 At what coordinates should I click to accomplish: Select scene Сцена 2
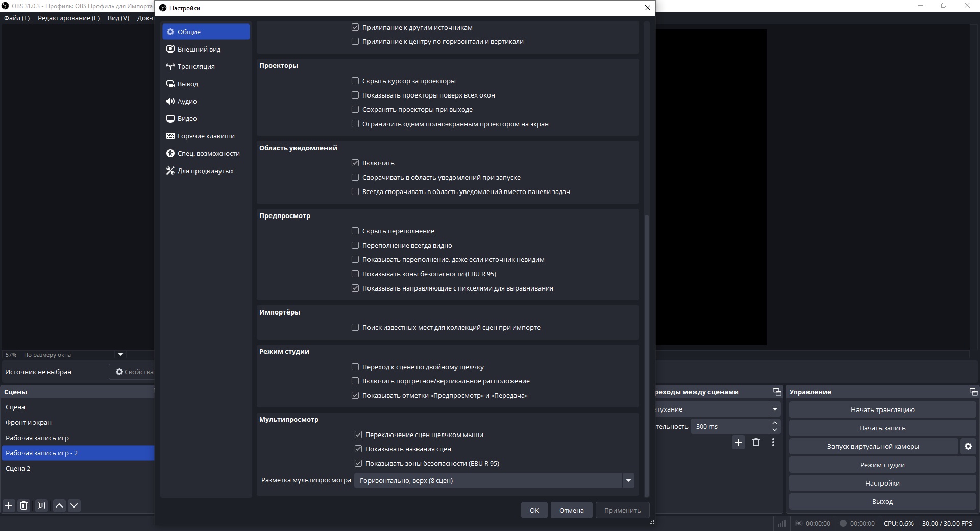tap(78, 468)
